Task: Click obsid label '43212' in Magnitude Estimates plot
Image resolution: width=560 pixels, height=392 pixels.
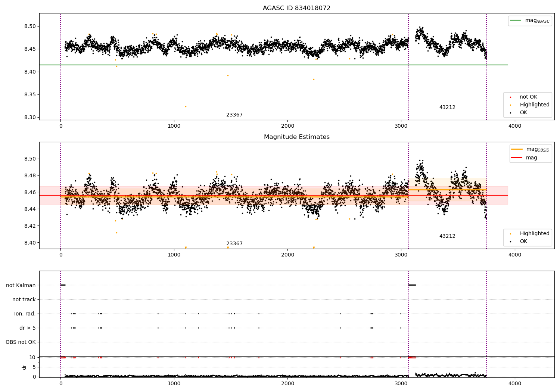Action: click(447, 236)
